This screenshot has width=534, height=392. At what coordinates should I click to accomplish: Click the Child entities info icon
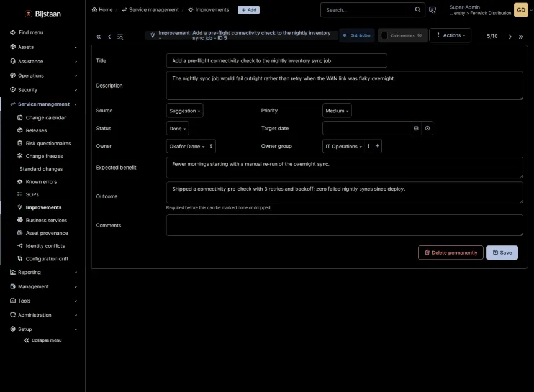click(420, 35)
